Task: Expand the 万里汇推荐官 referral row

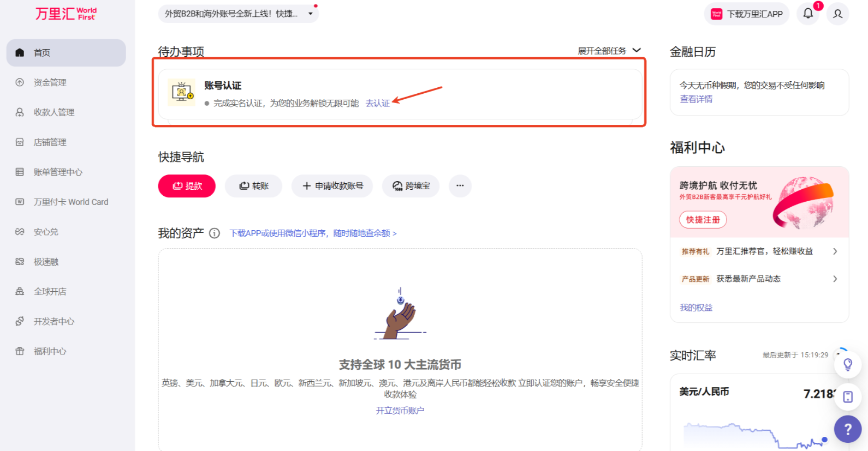Action: tap(759, 251)
